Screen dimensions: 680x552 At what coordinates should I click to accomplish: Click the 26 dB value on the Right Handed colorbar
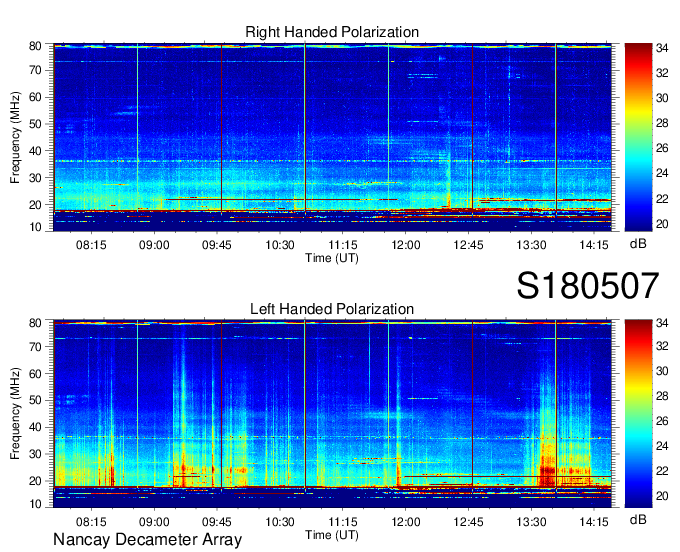point(662,148)
